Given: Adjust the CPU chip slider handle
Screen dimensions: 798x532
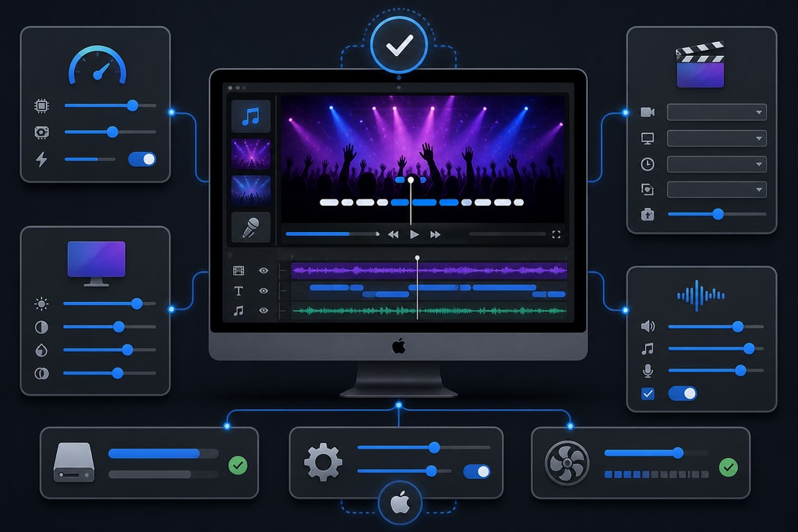Looking at the screenshot, I should point(132,105).
